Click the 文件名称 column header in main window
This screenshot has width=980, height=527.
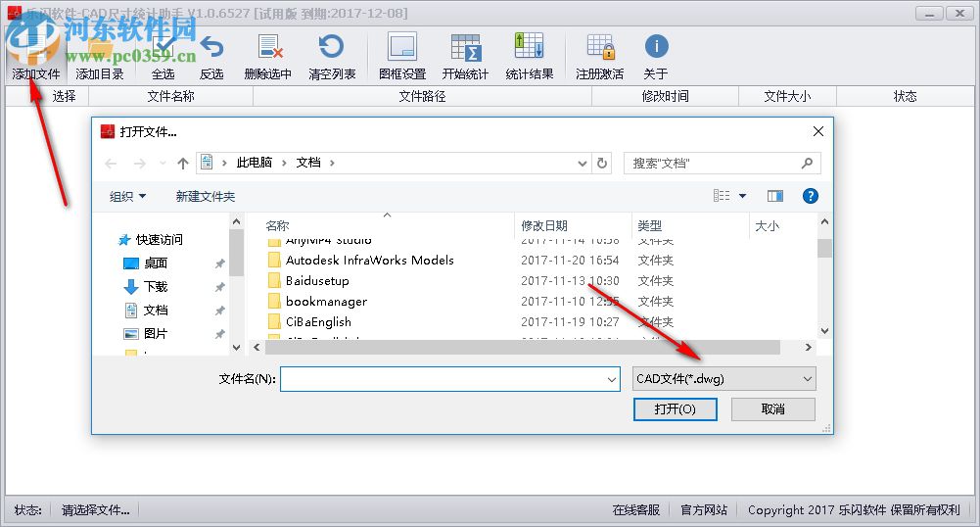coord(170,96)
